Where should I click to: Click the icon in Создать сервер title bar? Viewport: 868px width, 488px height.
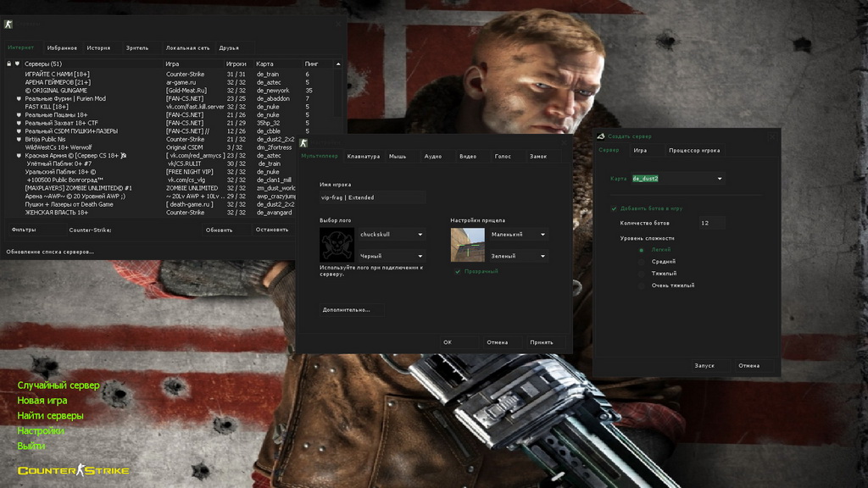click(x=601, y=136)
